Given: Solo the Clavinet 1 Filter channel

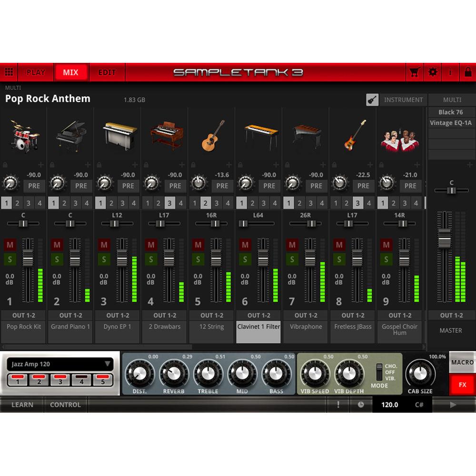Looking at the screenshot, I should pos(245,259).
